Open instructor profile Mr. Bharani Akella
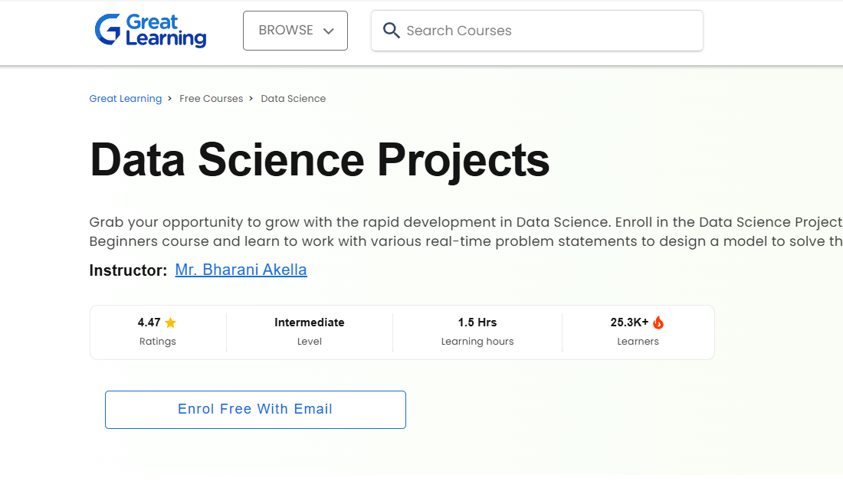The image size is (843, 504). point(241,270)
